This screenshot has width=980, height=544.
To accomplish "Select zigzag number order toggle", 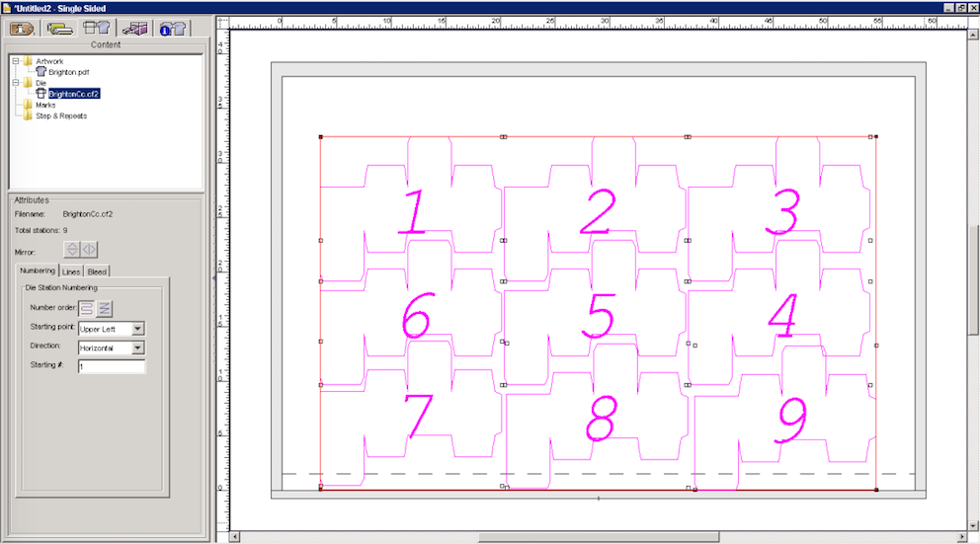I will pyautogui.click(x=104, y=309).
